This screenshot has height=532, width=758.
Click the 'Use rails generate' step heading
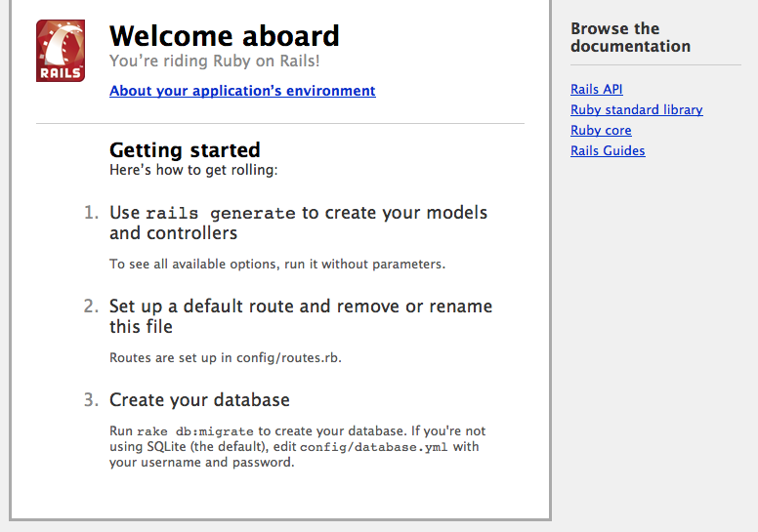point(298,223)
